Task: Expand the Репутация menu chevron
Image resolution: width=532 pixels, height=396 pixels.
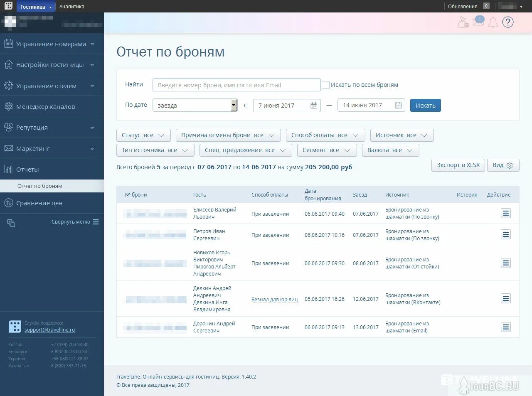Action: pos(92,128)
